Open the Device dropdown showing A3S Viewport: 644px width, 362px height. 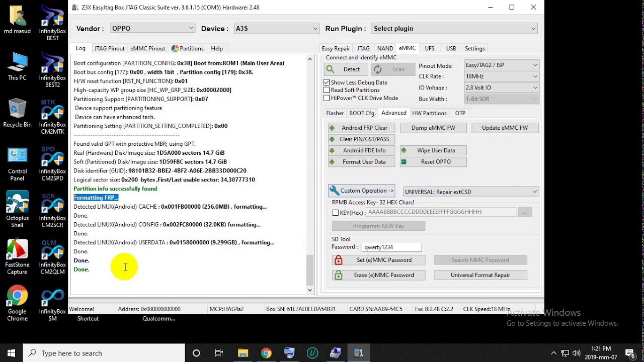(x=276, y=28)
